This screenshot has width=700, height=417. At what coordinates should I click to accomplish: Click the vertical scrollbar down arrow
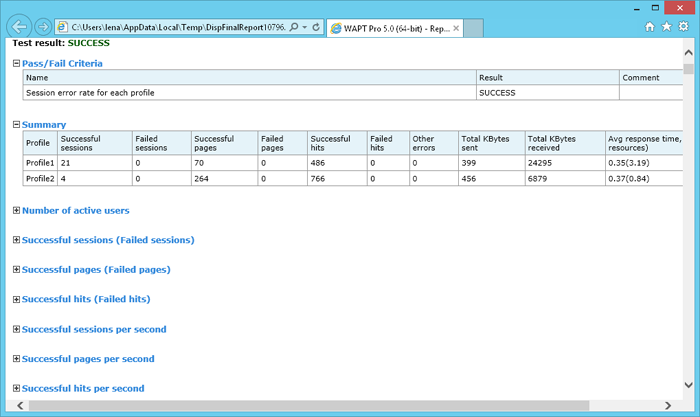tap(688, 385)
